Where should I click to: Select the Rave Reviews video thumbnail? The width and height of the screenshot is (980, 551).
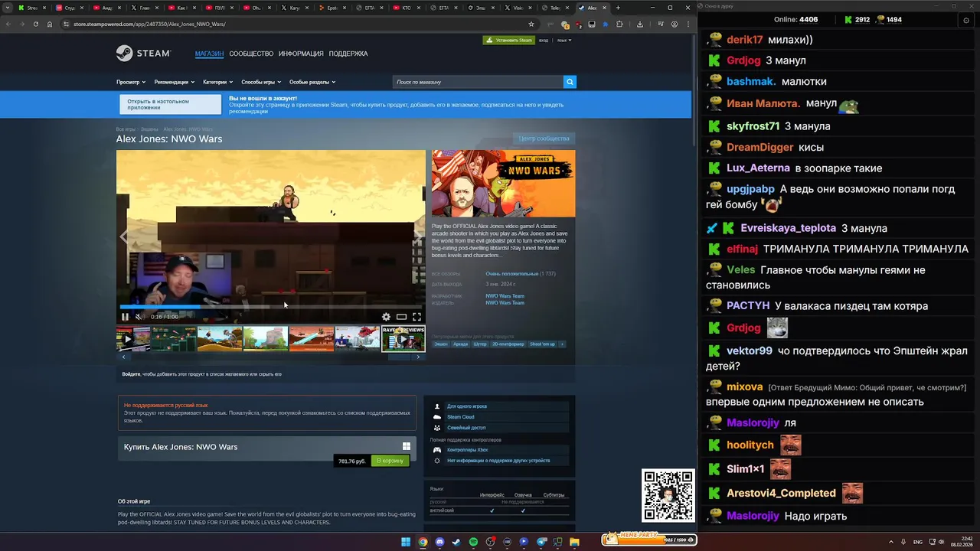(x=403, y=338)
